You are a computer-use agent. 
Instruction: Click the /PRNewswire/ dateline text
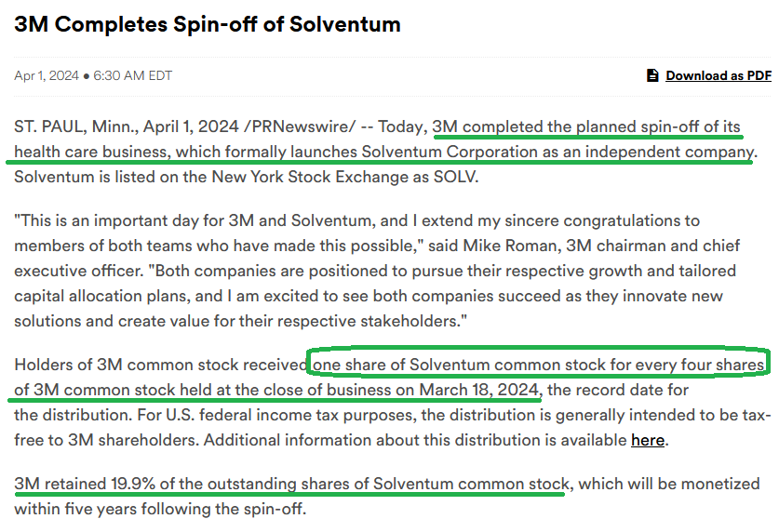[x=300, y=126]
